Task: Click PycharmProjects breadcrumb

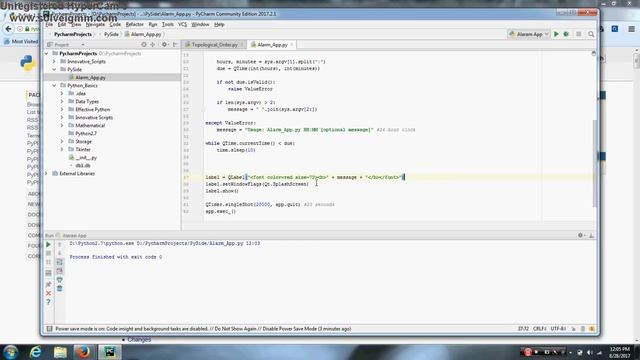Action: pos(73,34)
